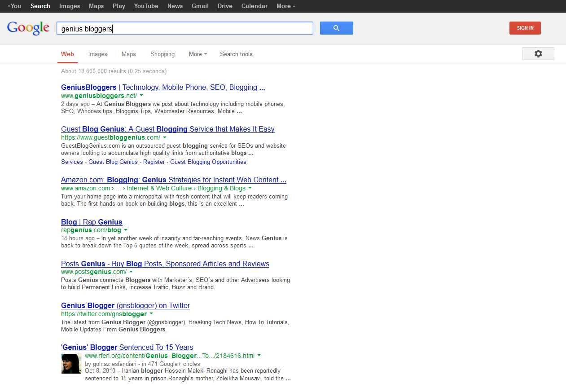The height and width of the screenshot is (392, 566).
Task: Open Gmail from the top bar
Action: [200, 6]
